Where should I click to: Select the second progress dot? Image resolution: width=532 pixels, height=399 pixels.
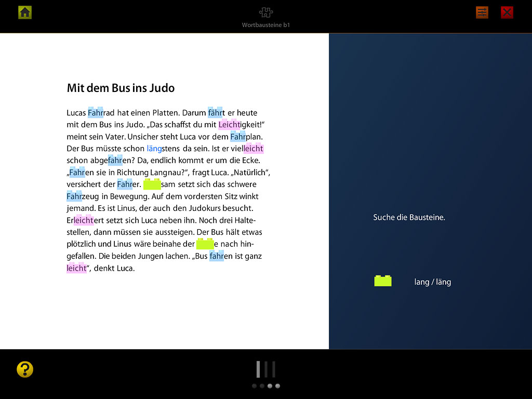point(262,386)
